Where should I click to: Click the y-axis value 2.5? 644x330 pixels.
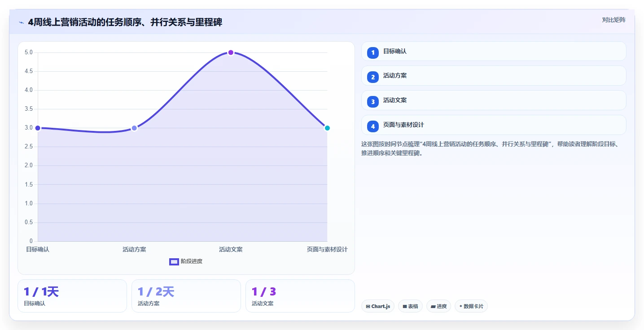29,147
